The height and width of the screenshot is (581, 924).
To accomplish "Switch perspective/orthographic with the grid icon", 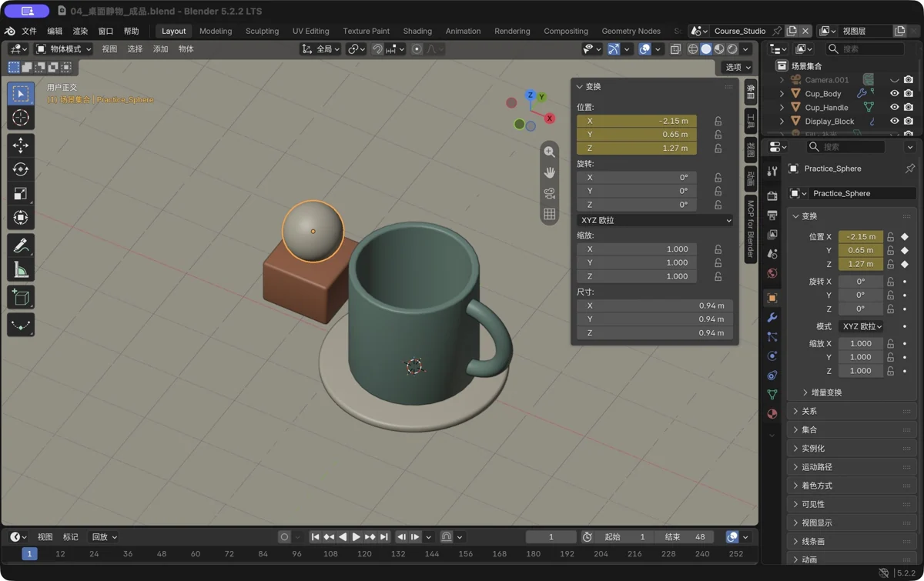I will tap(549, 214).
